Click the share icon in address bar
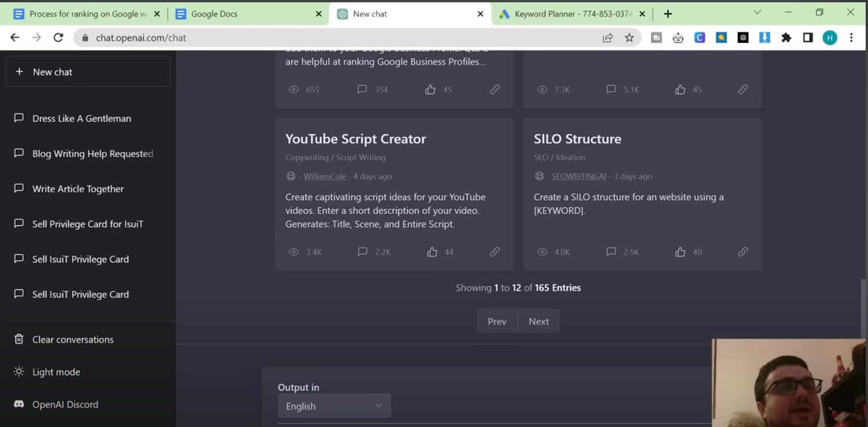This screenshot has width=868, height=427. tap(607, 38)
